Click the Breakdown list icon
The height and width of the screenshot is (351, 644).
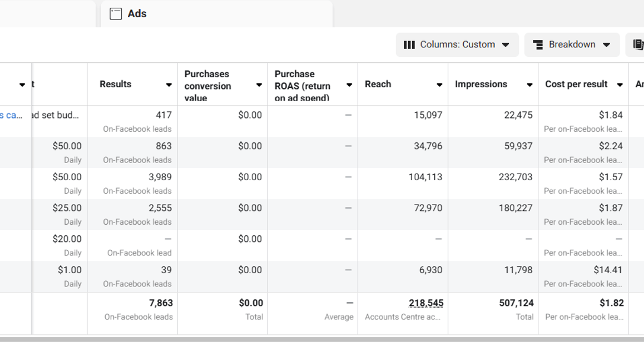click(x=538, y=45)
